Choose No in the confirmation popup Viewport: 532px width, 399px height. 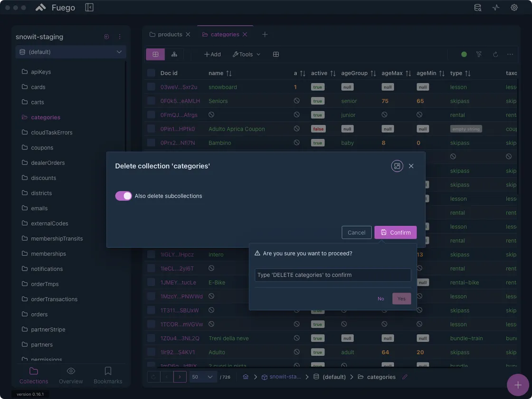(x=380, y=299)
